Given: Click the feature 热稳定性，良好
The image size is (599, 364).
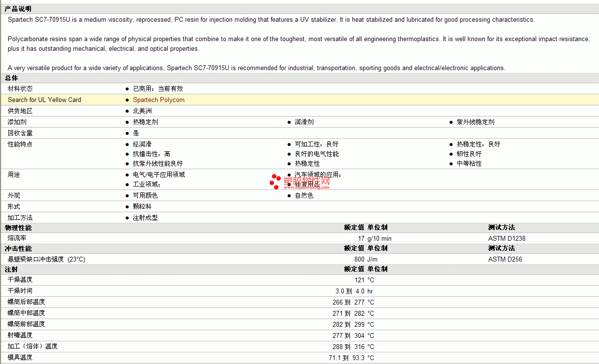Looking at the screenshot, I should (x=479, y=144).
